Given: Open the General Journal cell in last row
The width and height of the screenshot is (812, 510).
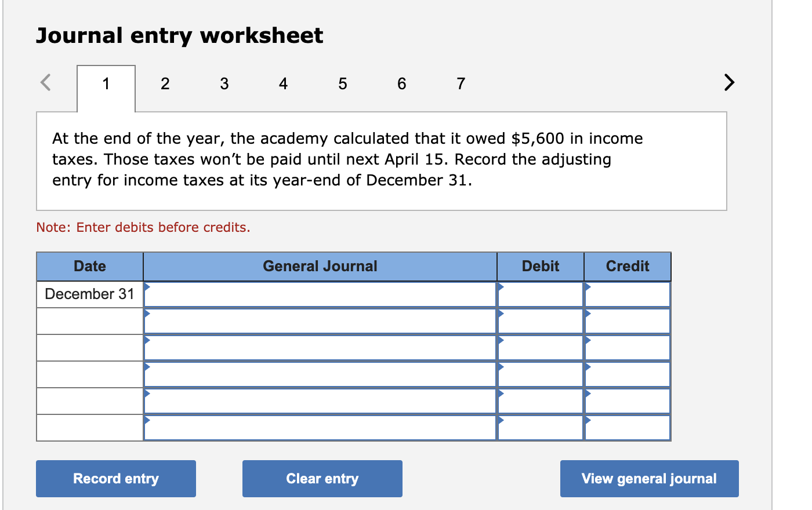Looking at the screenshot, I should (320, 428).
